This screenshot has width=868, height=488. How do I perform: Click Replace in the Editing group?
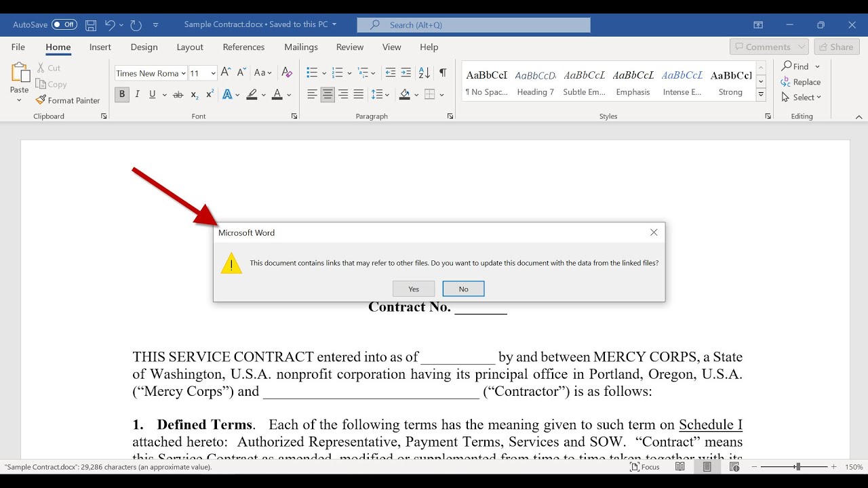click(801, 82)
